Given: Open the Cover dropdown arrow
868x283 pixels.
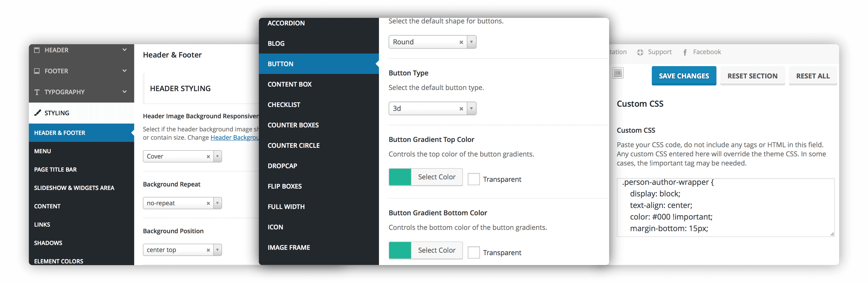Looking at the screenshot, I should 218,156.
